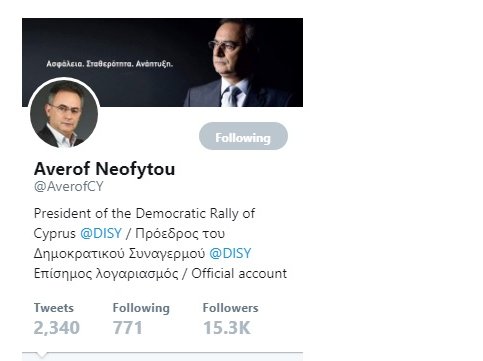The height and width of the screenshot is (361, 483).
Task: Click the small caret pointer below Tweets
Action: coord(41,355)
